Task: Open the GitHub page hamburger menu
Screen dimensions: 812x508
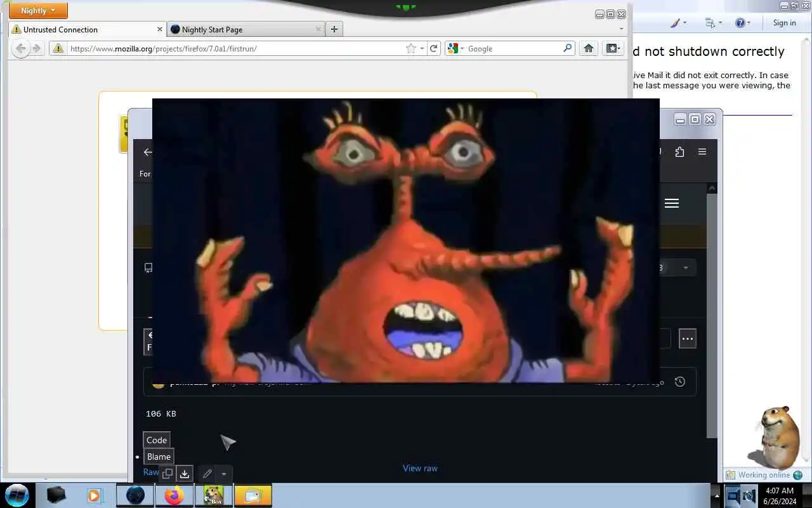Action: tap(672, 203)
